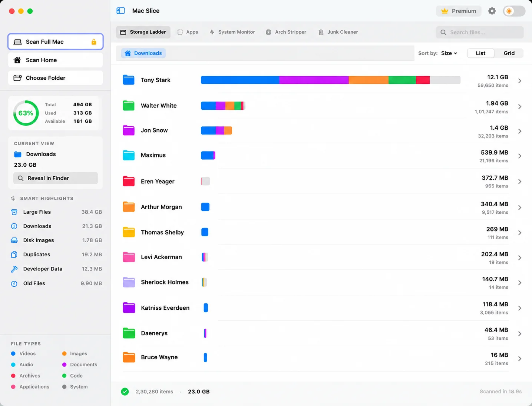The width and height of the screenshot is (532, 406).
Task: Click the Tony Stark storage usage bar
Action: tap(331, 80)
